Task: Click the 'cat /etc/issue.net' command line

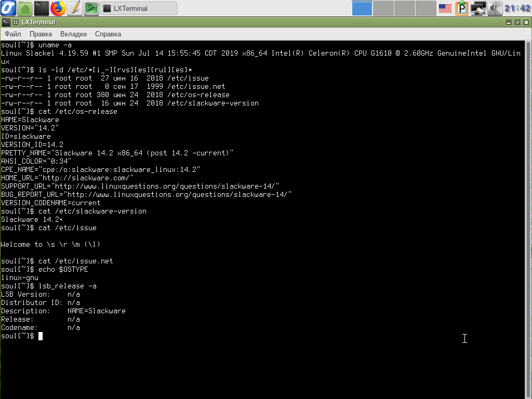Action: [x=57, y=261]
